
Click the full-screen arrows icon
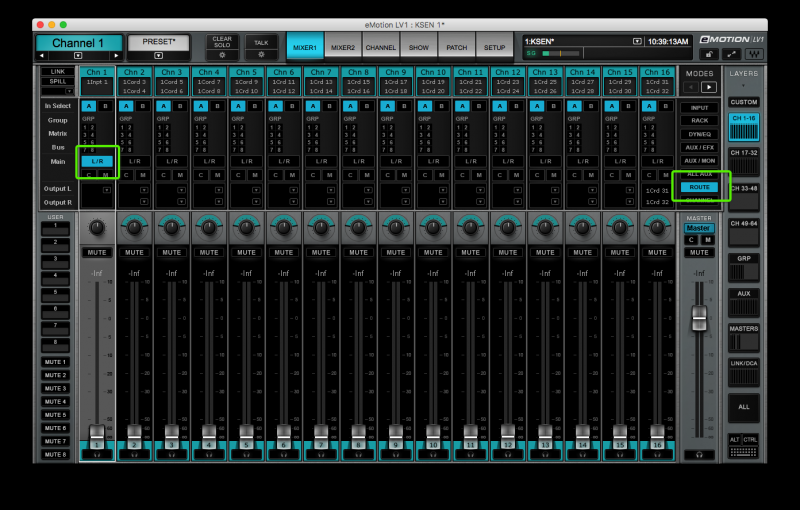point(731,54)
